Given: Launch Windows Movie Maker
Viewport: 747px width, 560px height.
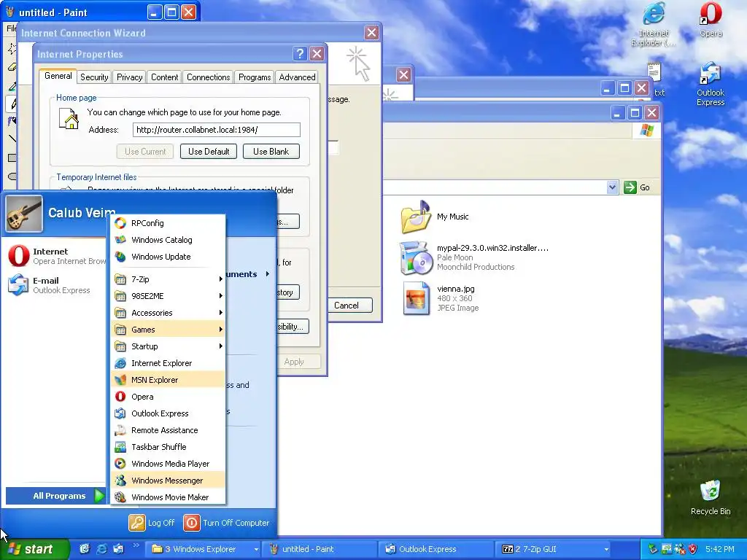Looking at the screenshot, I should point(168,497).
